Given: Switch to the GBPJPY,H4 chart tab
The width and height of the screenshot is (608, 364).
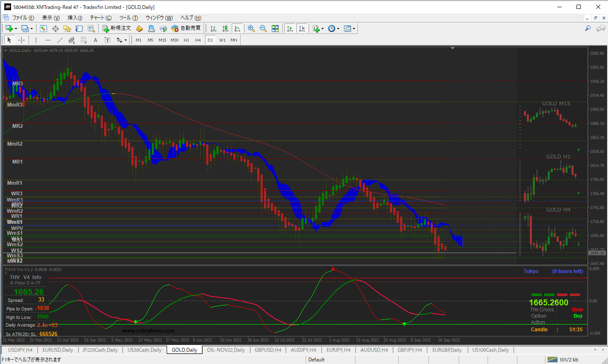Looking at the screenshot, I should [410, 350].
